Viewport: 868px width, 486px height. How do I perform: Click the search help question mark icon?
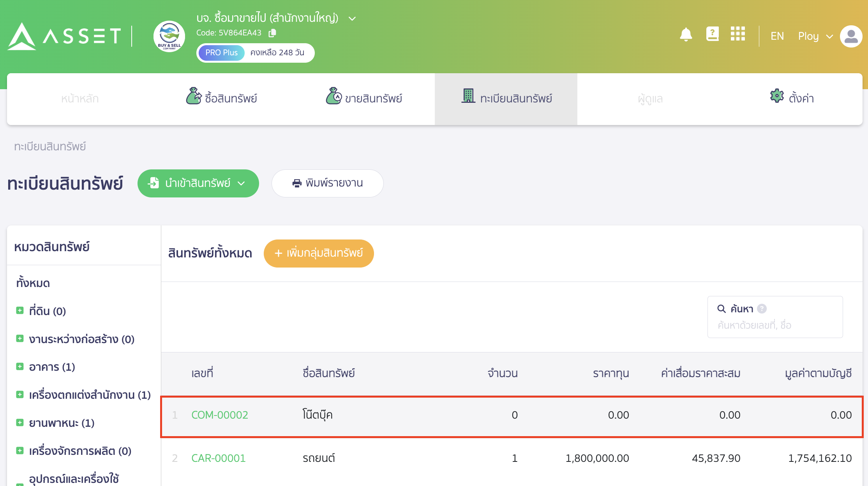pyautogui.click(x=762, y=309)
